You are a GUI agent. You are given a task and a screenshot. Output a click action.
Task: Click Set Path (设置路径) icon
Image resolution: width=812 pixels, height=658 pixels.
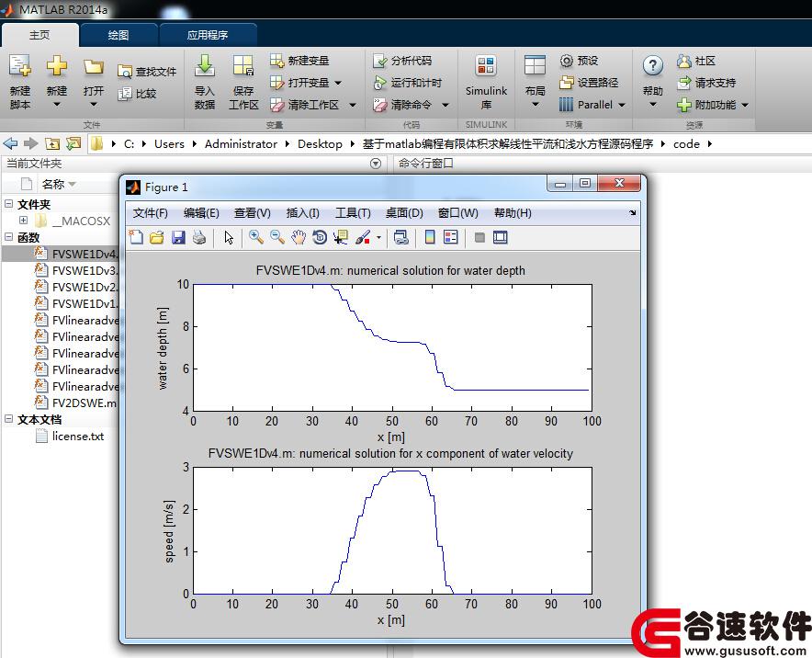click(567, 83)
